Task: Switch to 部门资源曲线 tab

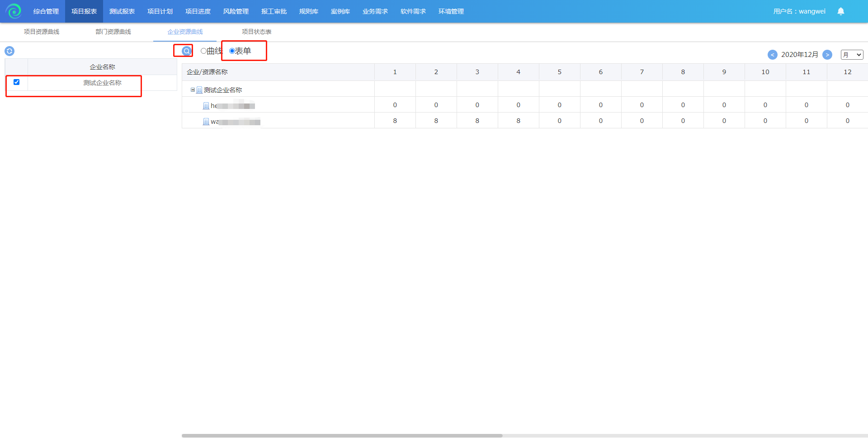Action: click(113, 32)
